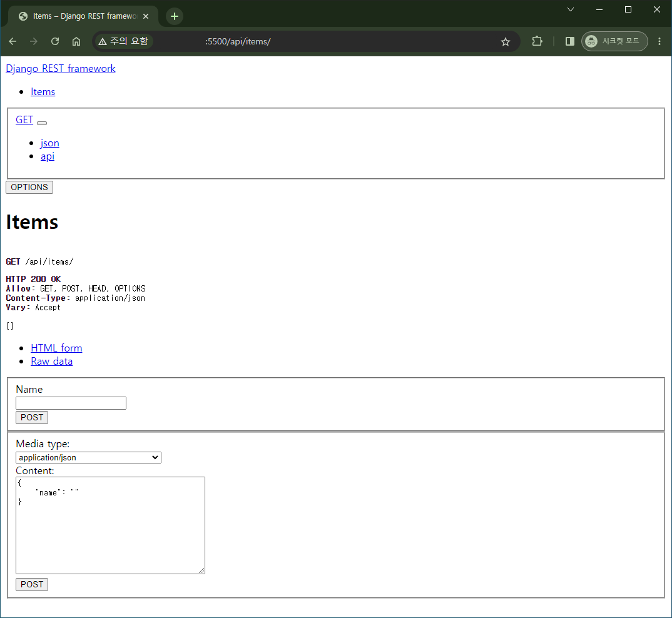
Task: Click the Items breadcrumb link
Action: tap(43, 92)
